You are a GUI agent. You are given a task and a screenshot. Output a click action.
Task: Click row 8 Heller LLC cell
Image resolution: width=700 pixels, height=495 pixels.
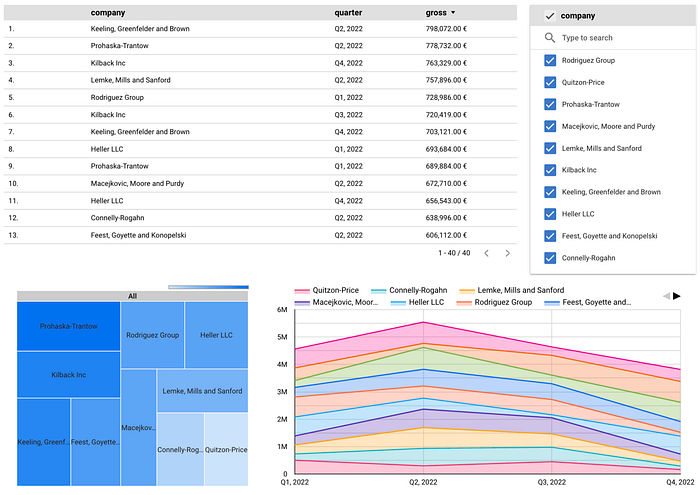[x=107, y=150]
